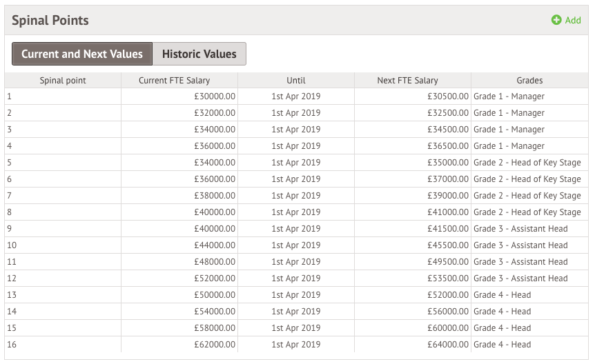
Task: Click next salary £32500.00
Action: pyautogui.click(x=448, y=113)
